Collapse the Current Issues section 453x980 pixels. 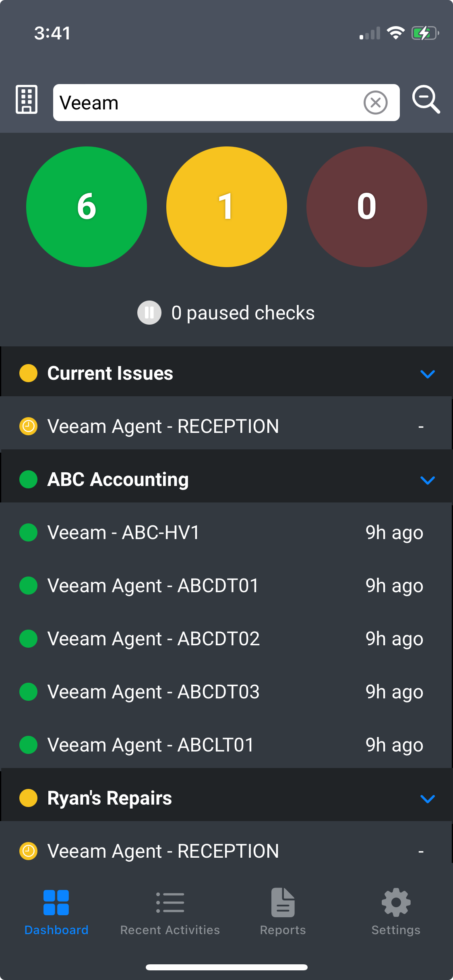[x=427, y=374]
